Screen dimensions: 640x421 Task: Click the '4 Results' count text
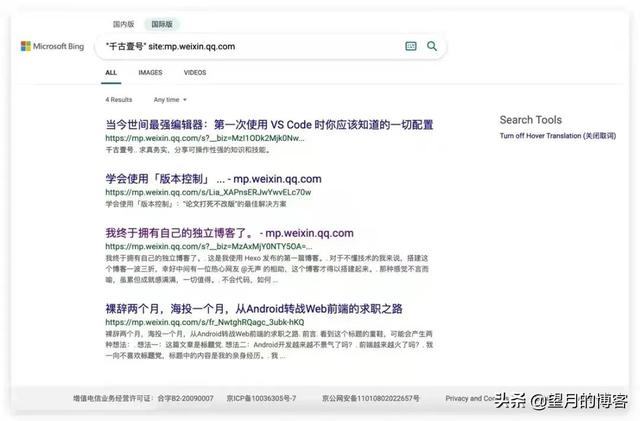point(118,100)
